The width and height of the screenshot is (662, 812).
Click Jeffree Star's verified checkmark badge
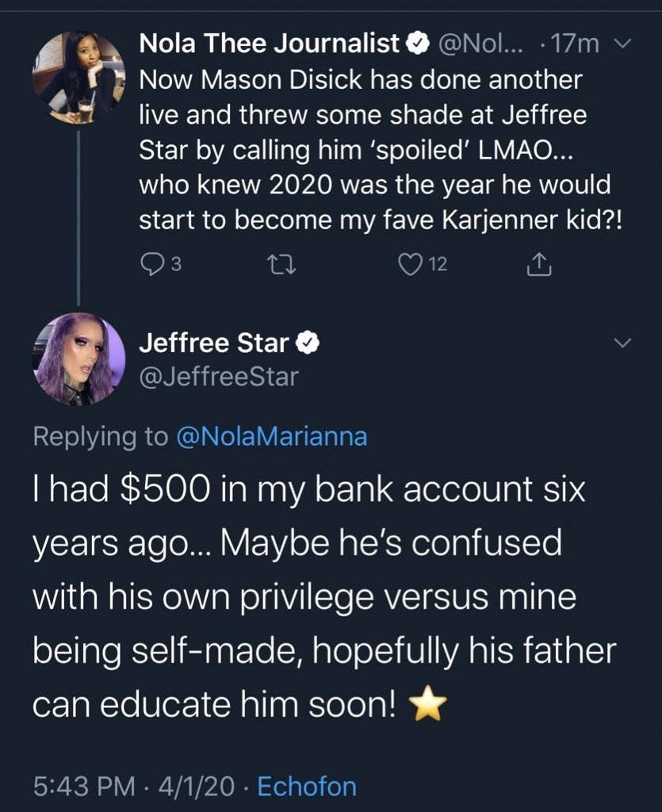tap(307, 343)
